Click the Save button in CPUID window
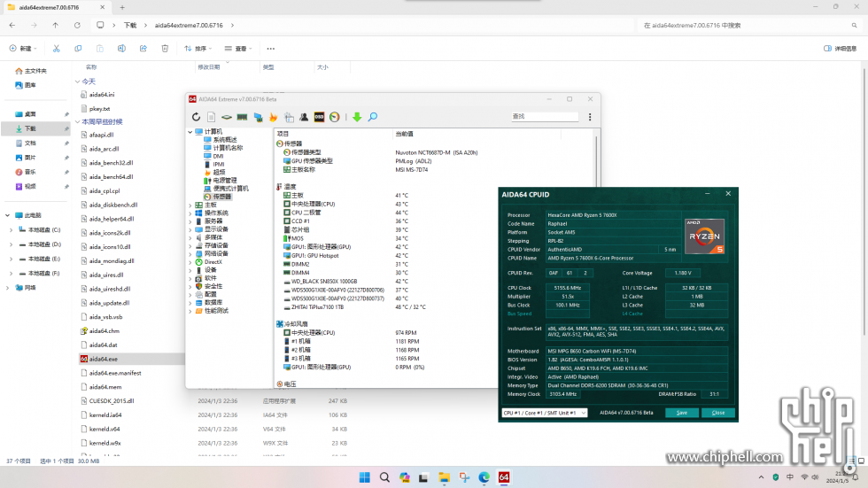868x488 pixels. 682,413
